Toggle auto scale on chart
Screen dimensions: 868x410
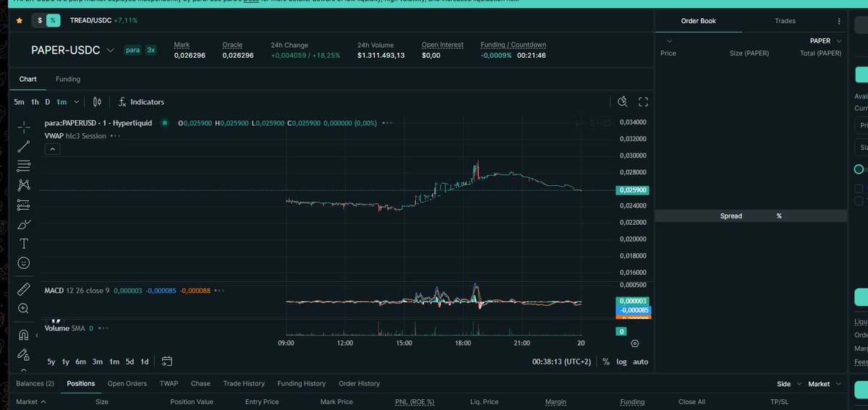pyautogui.click(x=640, y=362)
